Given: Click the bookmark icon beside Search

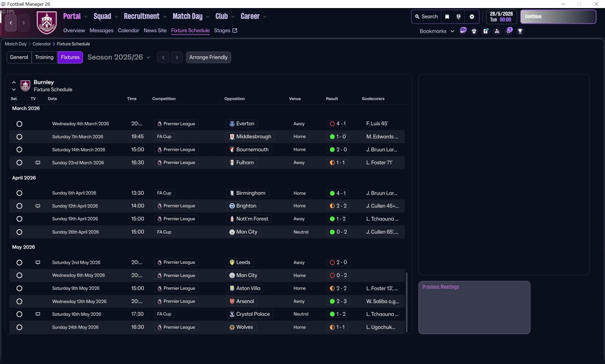Looking at the screenshot, I should tap(447, 17).
